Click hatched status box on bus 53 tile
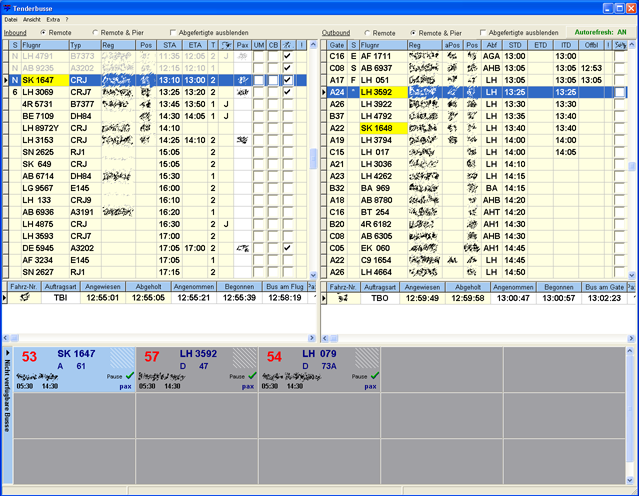 122,358
